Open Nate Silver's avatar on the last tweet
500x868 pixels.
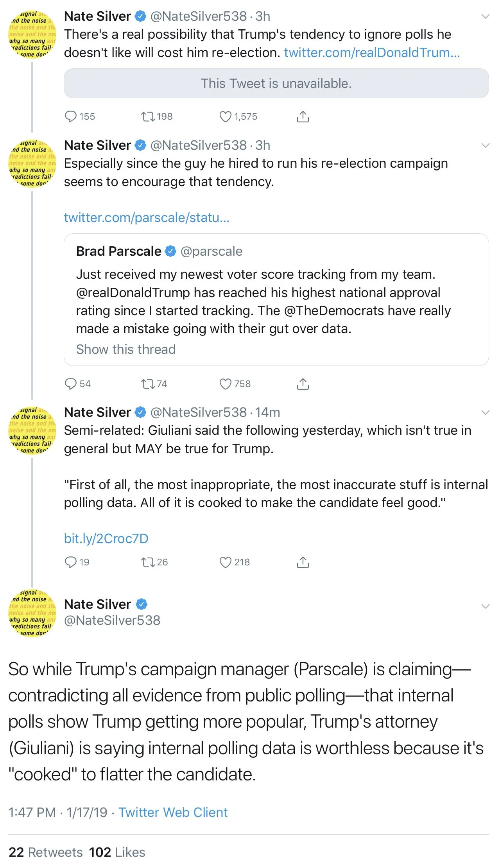click(32, 613)
